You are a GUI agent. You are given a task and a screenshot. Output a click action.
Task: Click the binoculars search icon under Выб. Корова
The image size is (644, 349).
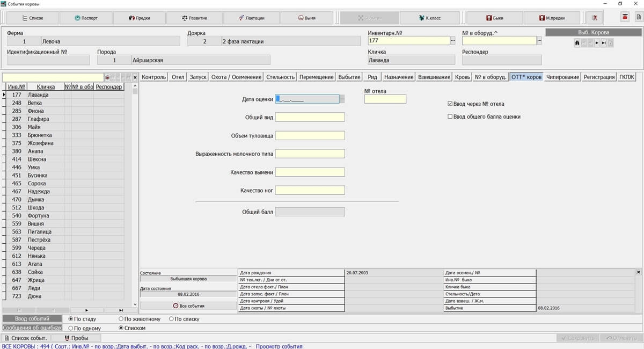point(577,42)
